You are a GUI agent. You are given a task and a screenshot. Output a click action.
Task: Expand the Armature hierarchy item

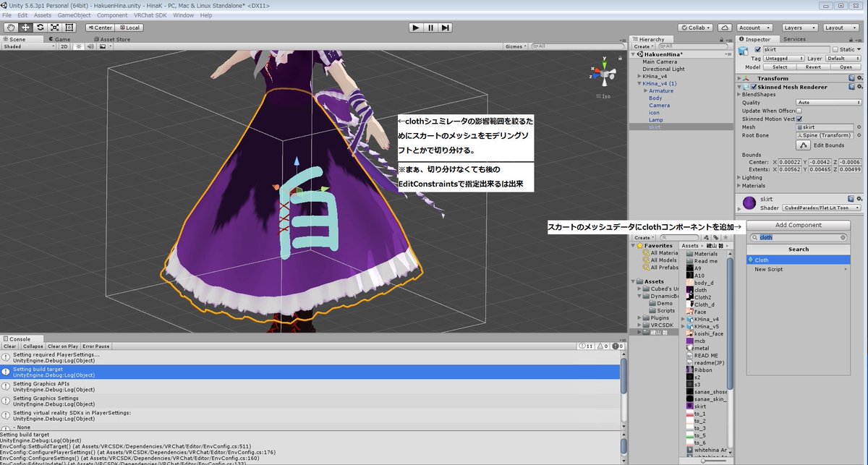pos(645,90)
